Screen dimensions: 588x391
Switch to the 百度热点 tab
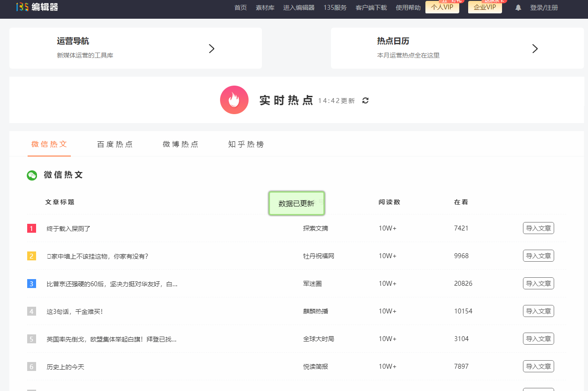point(115,144)
